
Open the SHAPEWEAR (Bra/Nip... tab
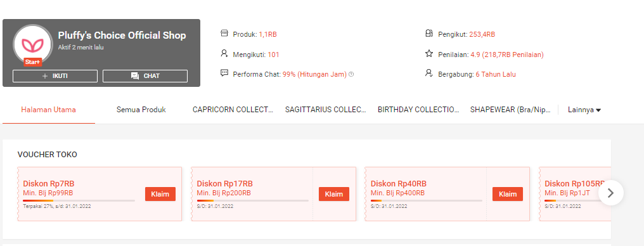(x=510, y=110)
